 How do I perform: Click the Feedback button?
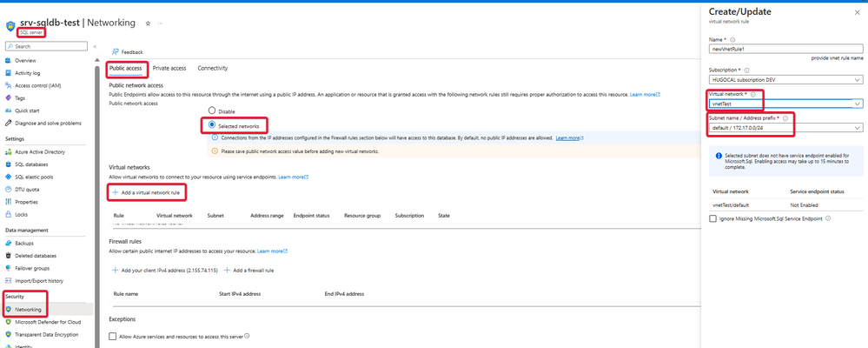click(128, 52)
